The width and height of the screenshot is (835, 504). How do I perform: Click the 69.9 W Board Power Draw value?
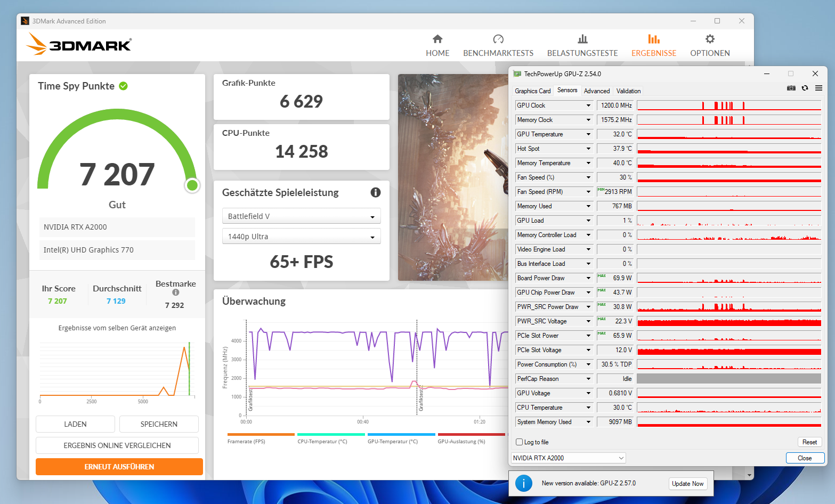(615, 278)
